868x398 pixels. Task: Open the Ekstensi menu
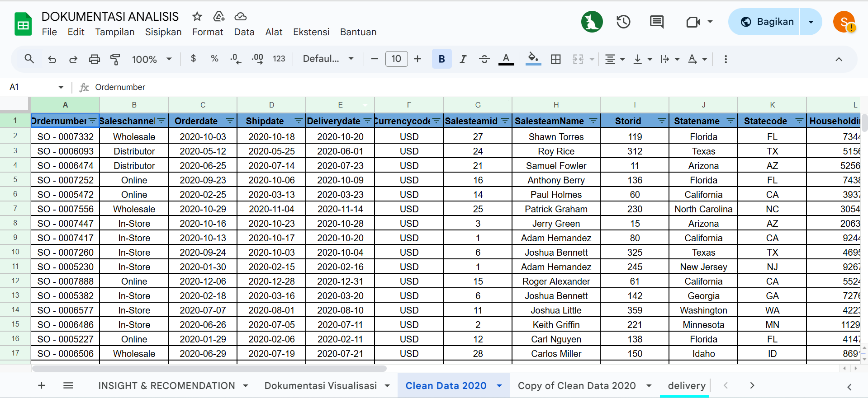311,32
